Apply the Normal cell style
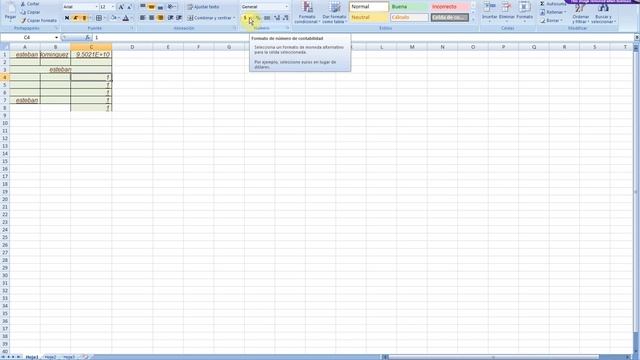The width and height of the screenshot is (640, 360). tap(369, 7)
